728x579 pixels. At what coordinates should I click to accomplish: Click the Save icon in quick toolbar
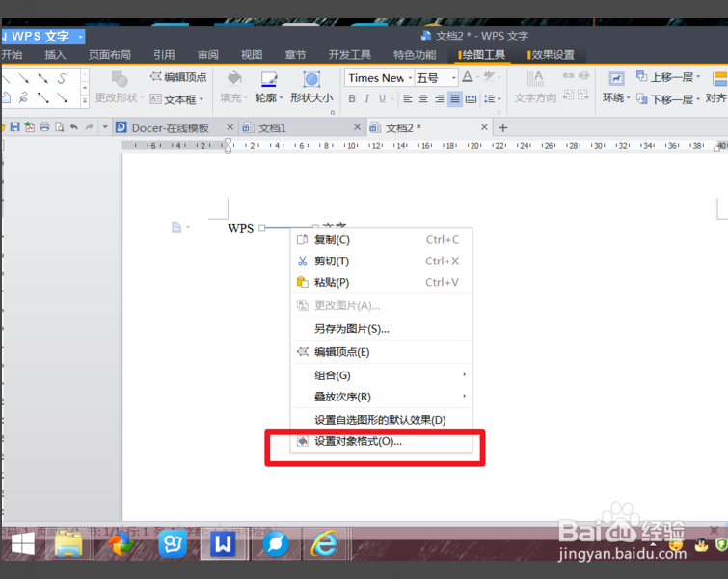coord(14,126)
